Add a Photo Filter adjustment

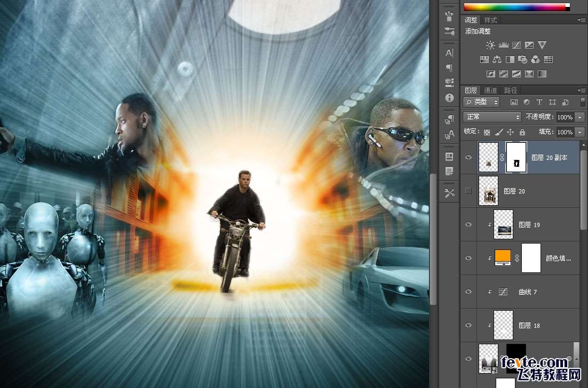click(522, 60)
